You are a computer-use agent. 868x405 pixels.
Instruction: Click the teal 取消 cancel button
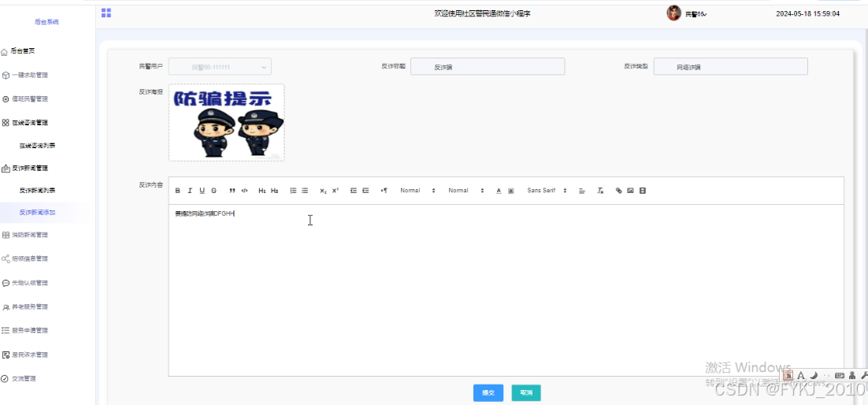[x=526, y=393]
